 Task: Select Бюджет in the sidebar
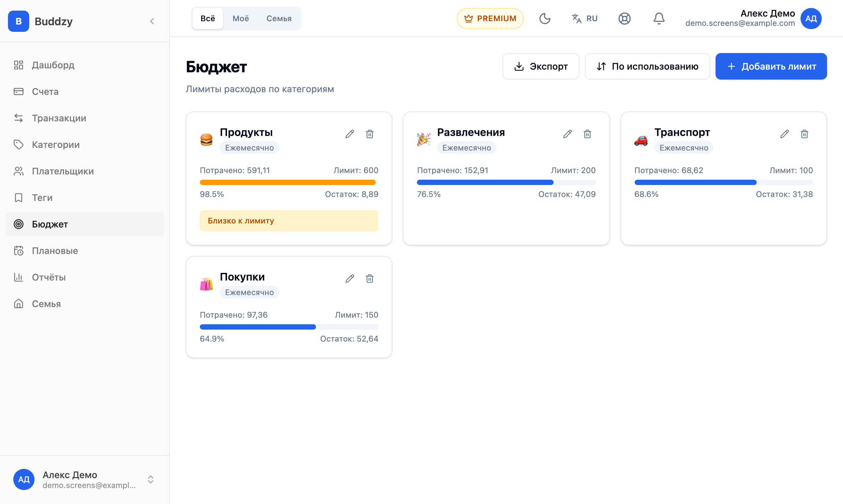coord(85,224)
